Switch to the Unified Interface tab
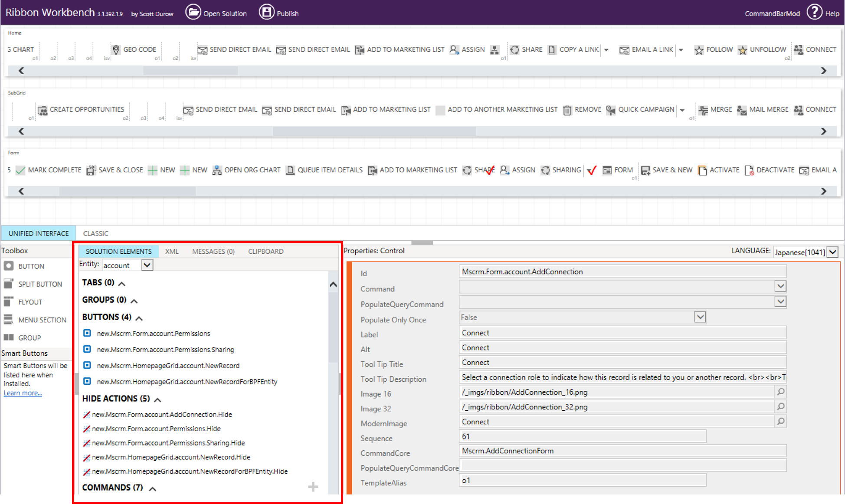845x504 pixels. click(x=39, y=233)
